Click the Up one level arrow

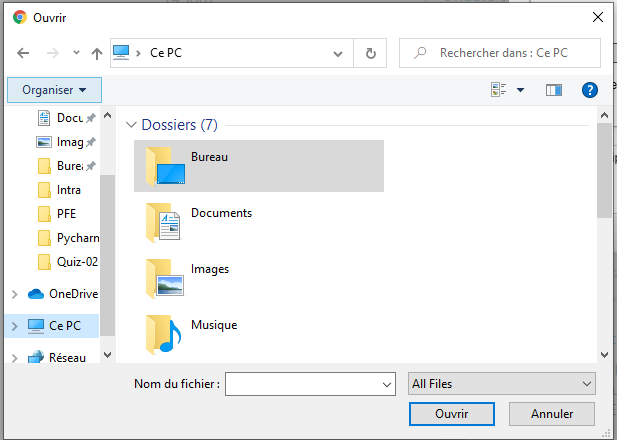tap(97, 53)
